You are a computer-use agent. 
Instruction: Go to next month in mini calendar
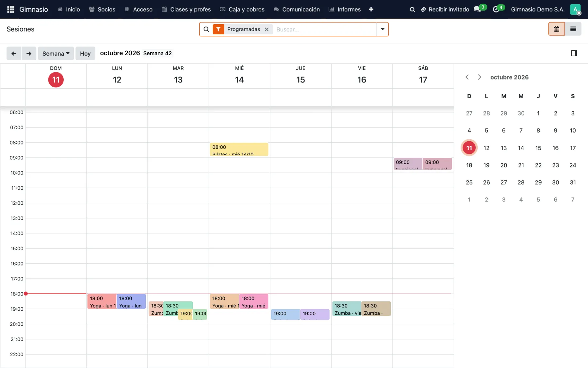(479, 77)
